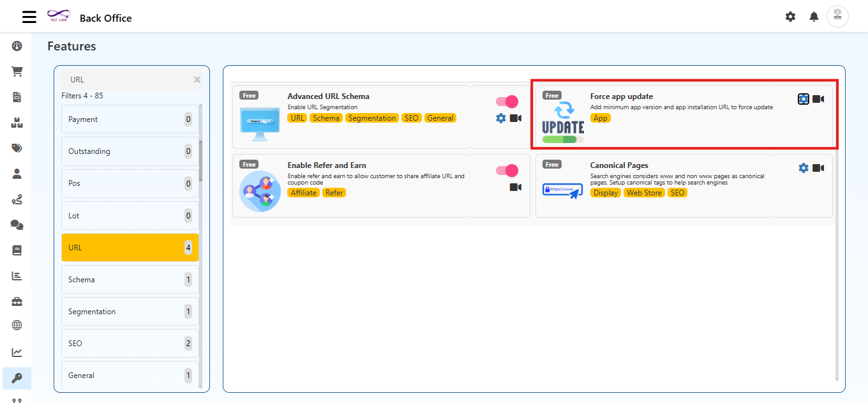Click the App tag on Force app update
Image resolution: width=868 pixels, height=403 pixels.
click(601, 118)
